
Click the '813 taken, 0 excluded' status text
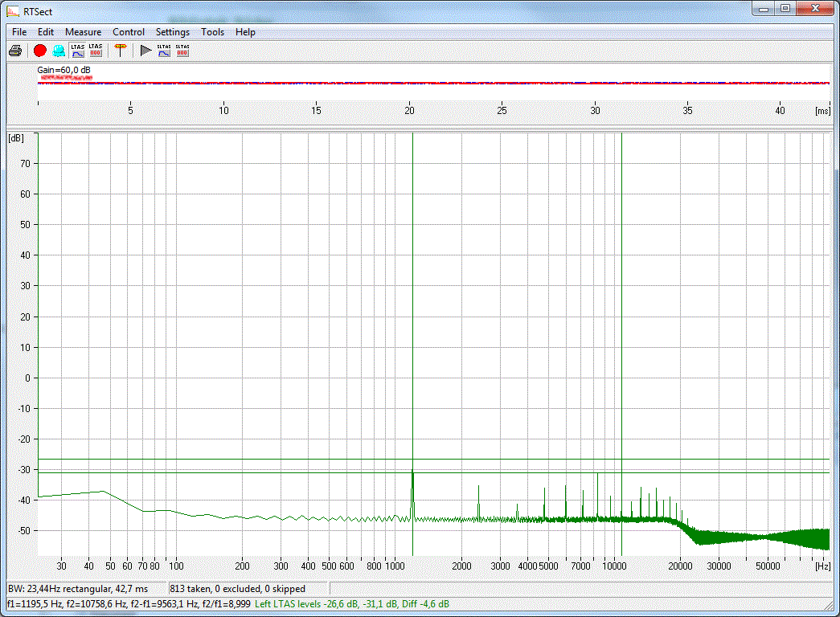pyautogui.click(x=237, y=589)
